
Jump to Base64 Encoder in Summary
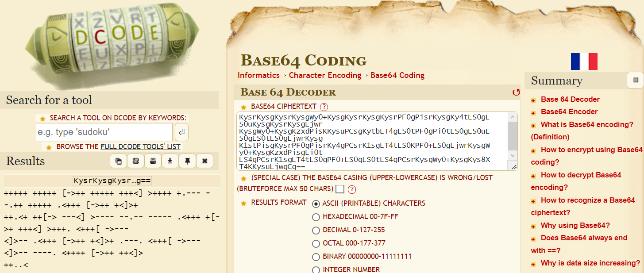click(x=569, y=112)
